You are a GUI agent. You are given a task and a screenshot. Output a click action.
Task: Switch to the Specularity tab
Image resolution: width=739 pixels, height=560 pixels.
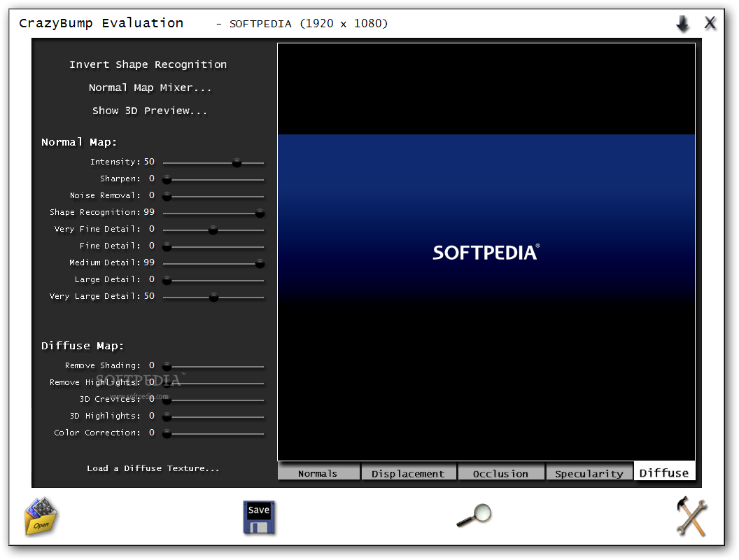click(x=589, y=472)
